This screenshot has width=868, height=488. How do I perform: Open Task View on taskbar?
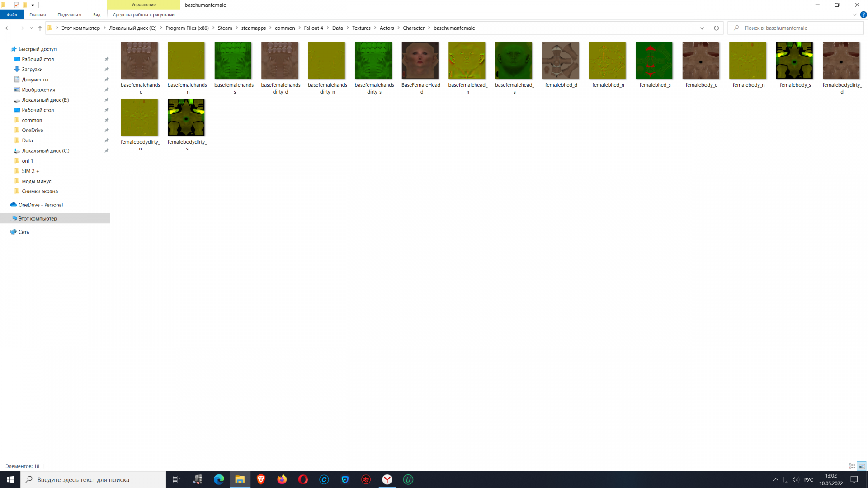(x=176, y=479)
